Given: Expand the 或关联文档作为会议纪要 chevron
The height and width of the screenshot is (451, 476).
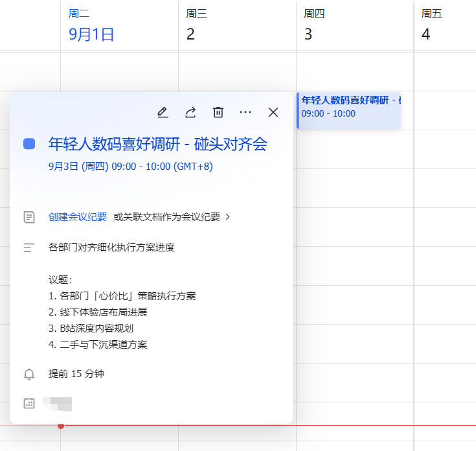Looking at the screenshot, I should coord(228,217).
